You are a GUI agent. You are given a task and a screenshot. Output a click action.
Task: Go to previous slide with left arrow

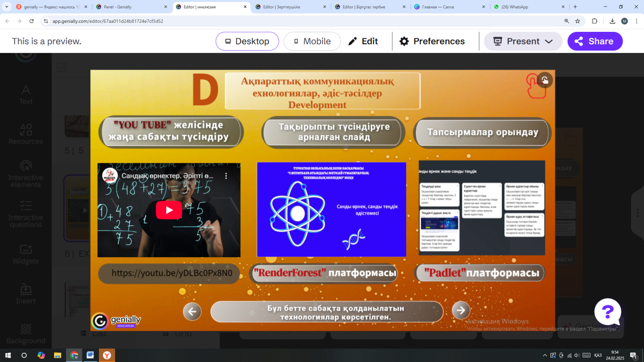(x=192, y=312)
